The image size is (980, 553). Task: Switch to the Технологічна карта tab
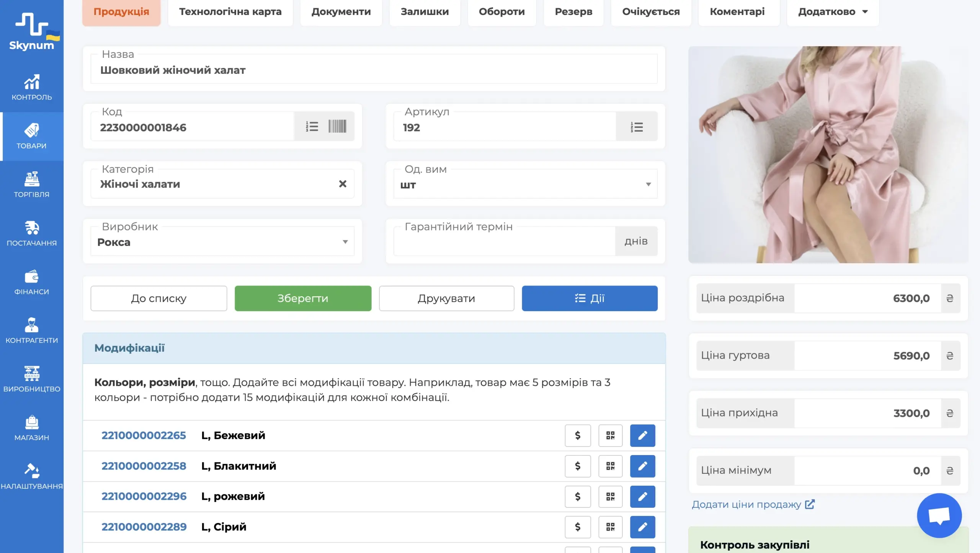coord(230,11)
